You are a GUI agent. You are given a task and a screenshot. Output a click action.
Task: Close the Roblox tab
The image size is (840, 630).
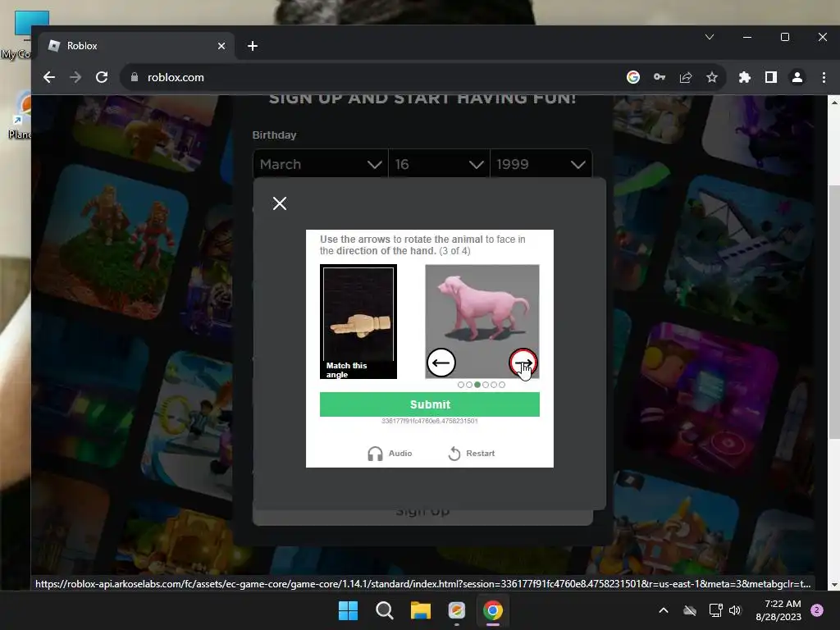pyautogui.click(x=221, y=46)
